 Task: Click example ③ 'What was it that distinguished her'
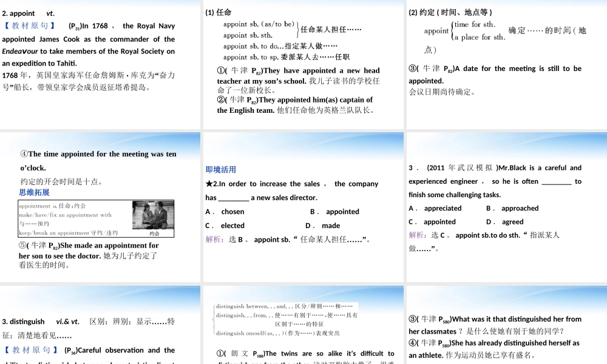495,325
